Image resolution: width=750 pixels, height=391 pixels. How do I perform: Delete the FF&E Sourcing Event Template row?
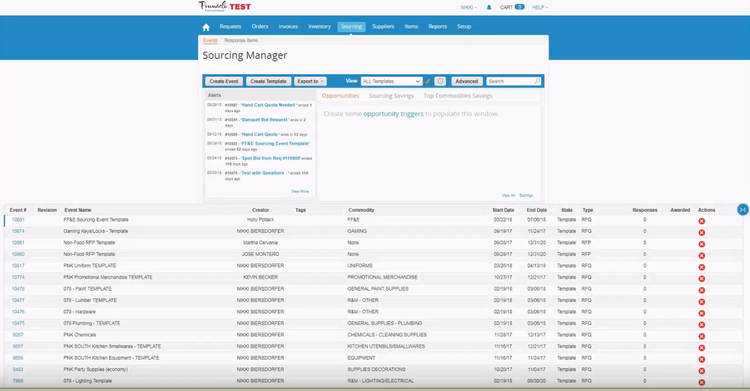click(702, 221)
